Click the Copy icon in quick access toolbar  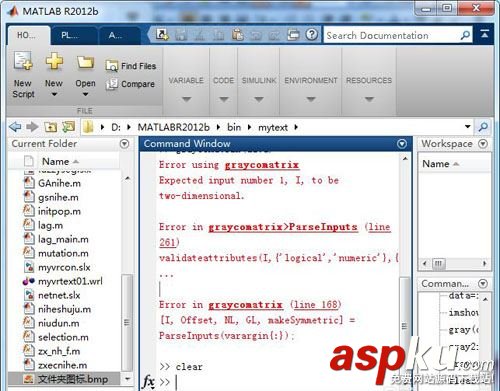pos(219,35)
